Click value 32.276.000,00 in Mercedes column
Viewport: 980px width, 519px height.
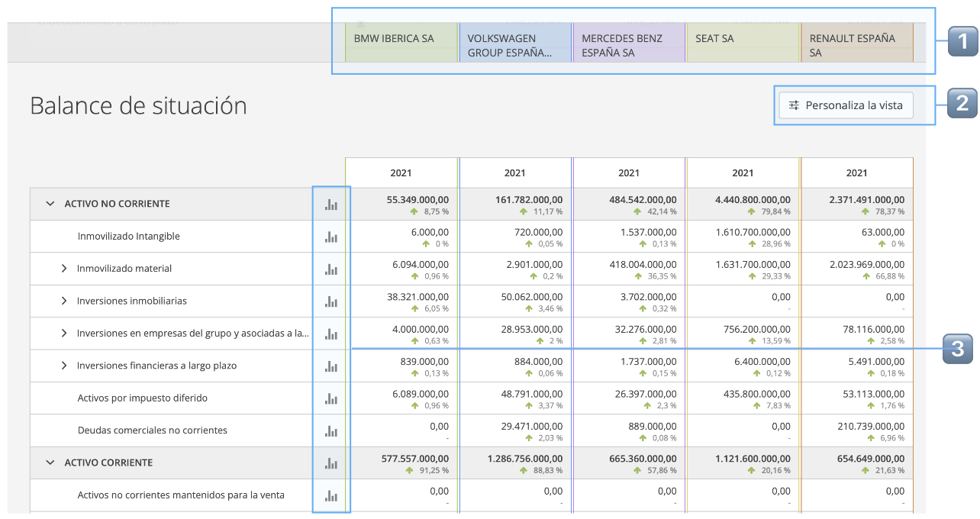click(646, 329)
